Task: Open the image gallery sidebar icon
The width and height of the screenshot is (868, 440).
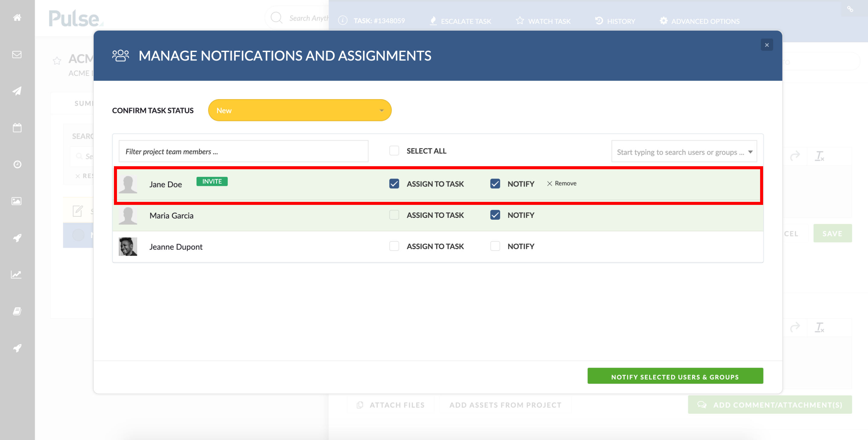Action: 17,201
